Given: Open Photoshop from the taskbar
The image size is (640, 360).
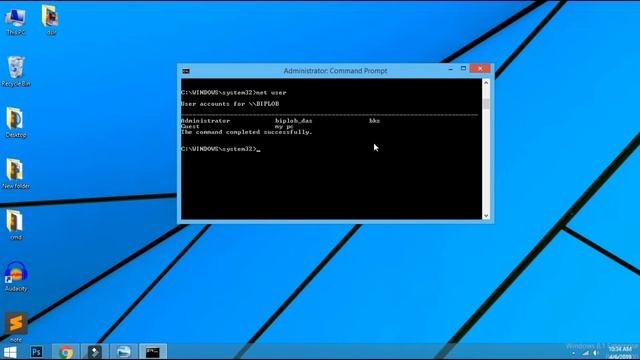Looking at the screenshot, I should coord(36,352).
